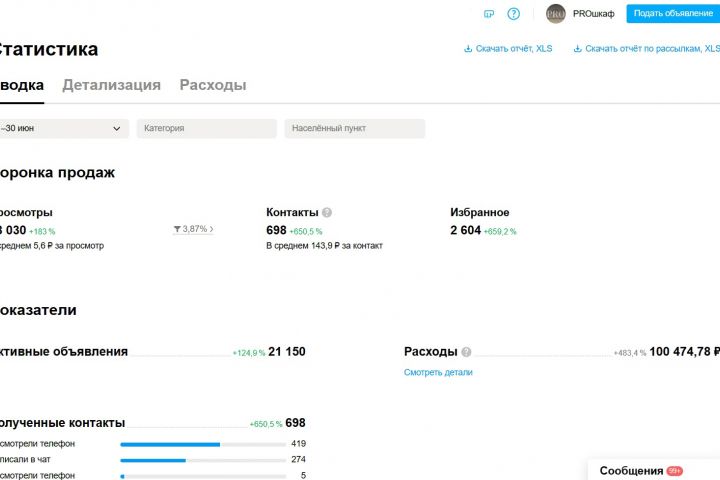This screenshot has height=480, width=720.
Task: Switch to the Расходы tab
Action: pos(213,85)
